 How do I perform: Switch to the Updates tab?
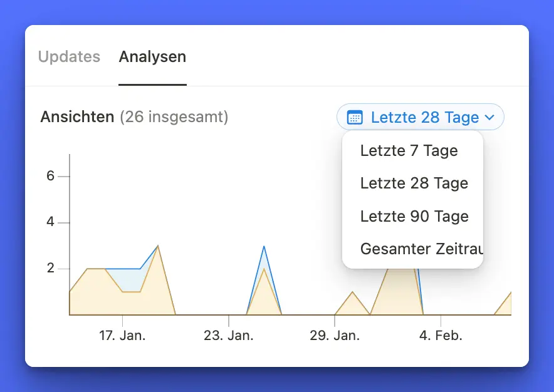point(69,57)
